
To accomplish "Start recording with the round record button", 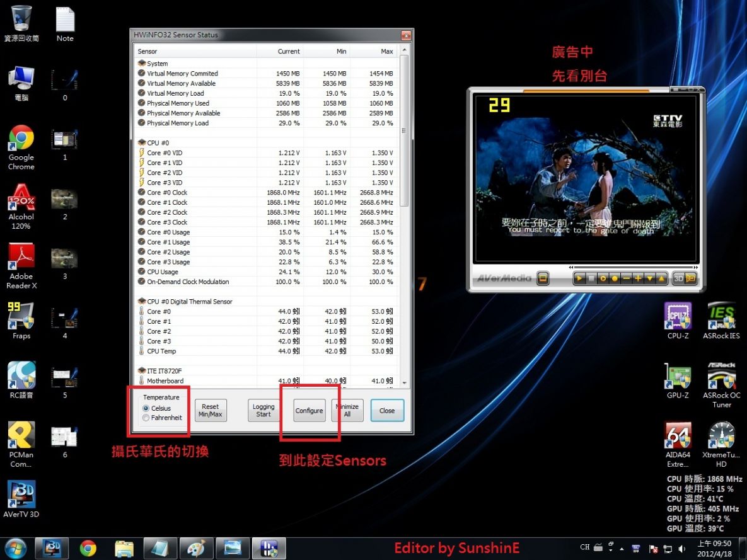I will point(615,278).
